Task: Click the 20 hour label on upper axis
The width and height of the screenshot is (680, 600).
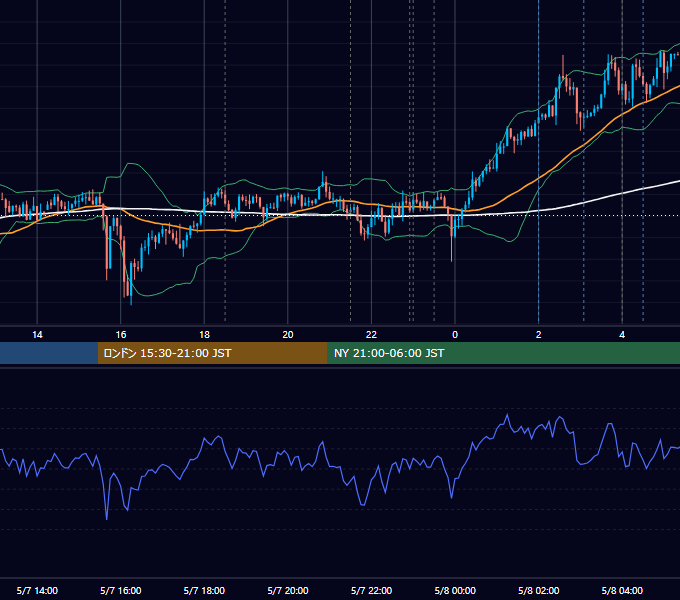Action: pos(288,335)
